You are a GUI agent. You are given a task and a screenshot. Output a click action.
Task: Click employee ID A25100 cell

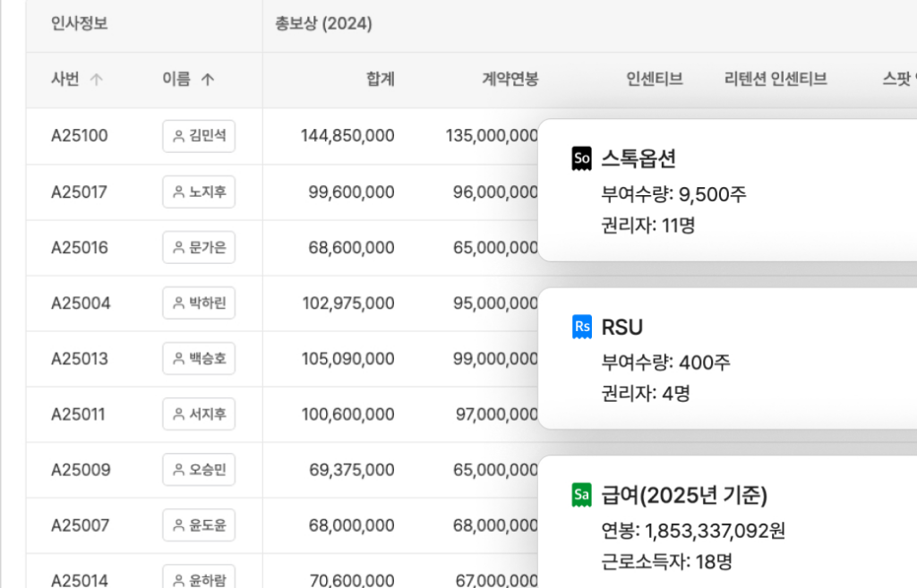[x=80, y=136]
